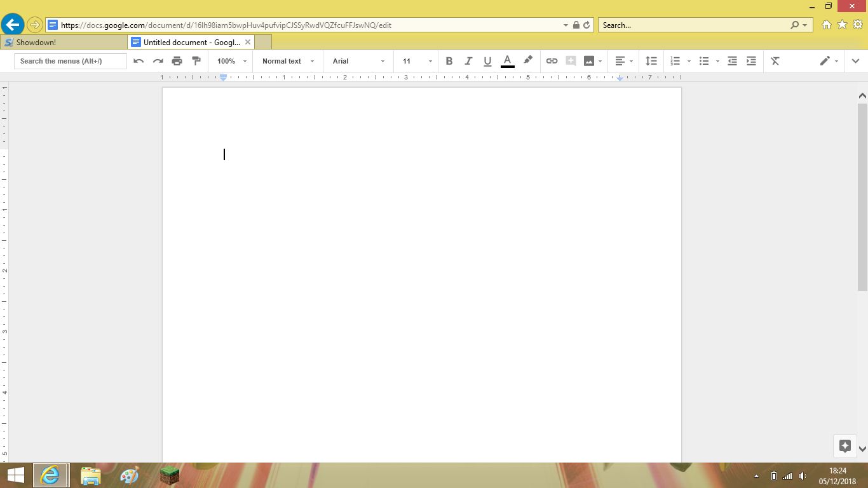Screen dimensions: 868x488
Task: Expand the insert image dropdown arrow
Action: pos(600,62)
